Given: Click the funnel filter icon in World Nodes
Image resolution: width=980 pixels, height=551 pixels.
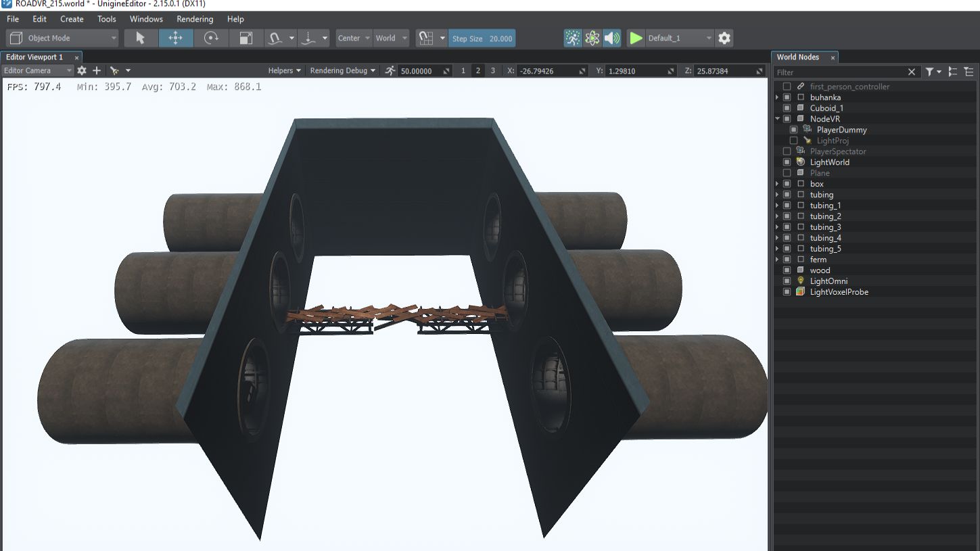Looking at the screenshot, I should 930,72.
